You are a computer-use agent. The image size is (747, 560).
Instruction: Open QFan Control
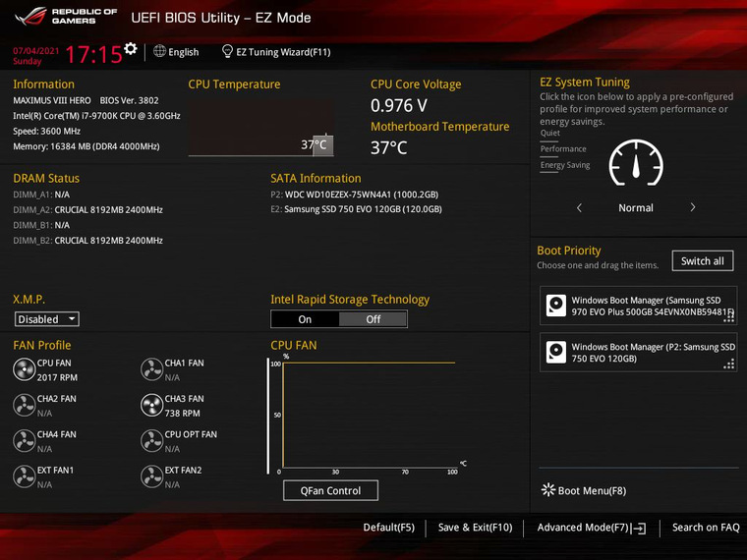point(330,490)
